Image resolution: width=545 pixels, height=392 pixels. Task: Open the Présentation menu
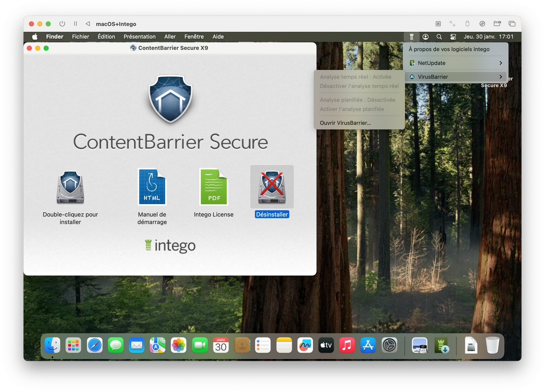point(139,37)
